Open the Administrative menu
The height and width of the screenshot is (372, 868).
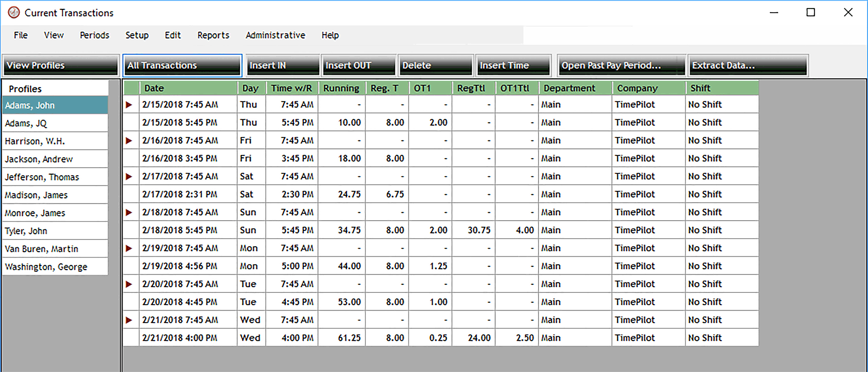click(275, 35)
